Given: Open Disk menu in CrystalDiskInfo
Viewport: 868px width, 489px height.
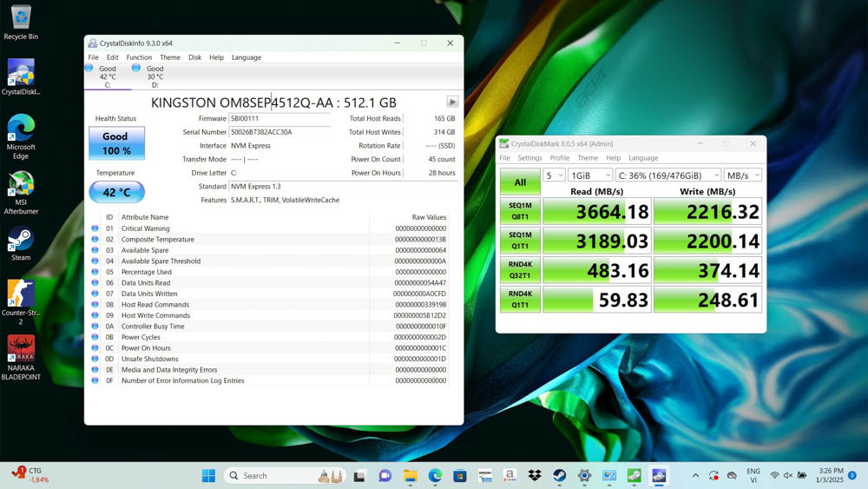Looking at the screenshot, I should coord(194,57).
